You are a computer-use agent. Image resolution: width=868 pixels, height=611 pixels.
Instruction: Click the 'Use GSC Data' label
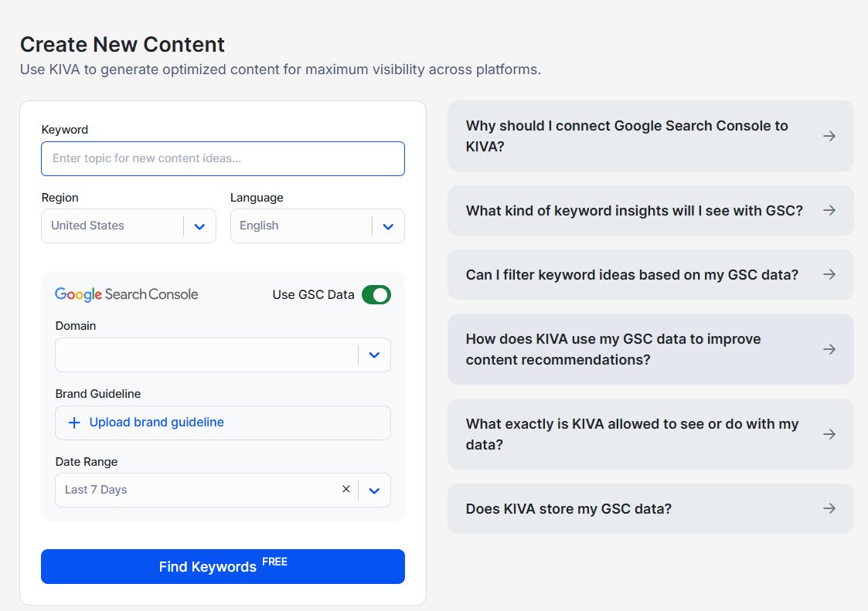[313, 295]
